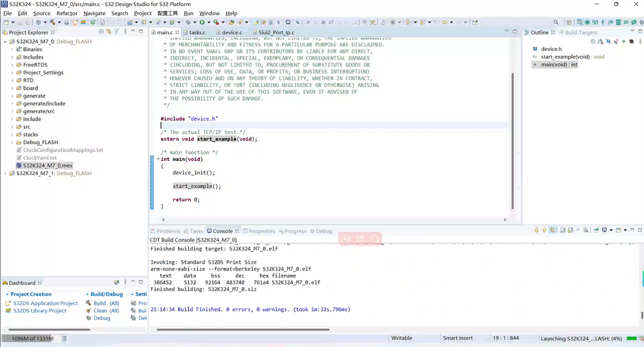The image size is (644, 347).
Task: Open the Navigate menu
Action: pyautogui.click(x=95, y=13)
